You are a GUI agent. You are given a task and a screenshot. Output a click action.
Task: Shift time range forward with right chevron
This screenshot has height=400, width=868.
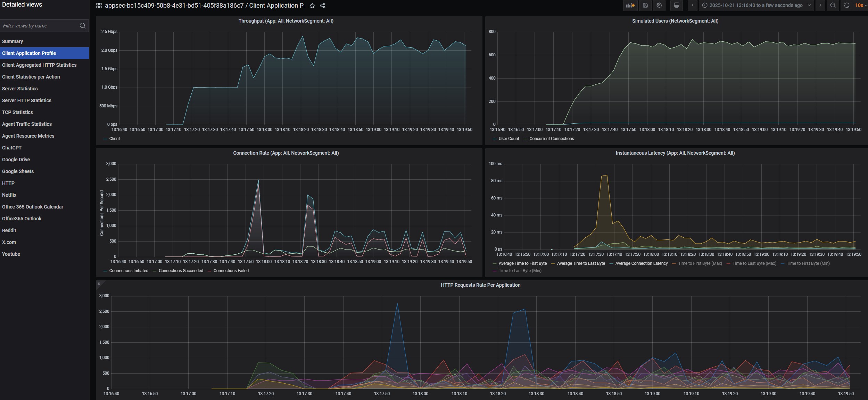click(820, 5)
